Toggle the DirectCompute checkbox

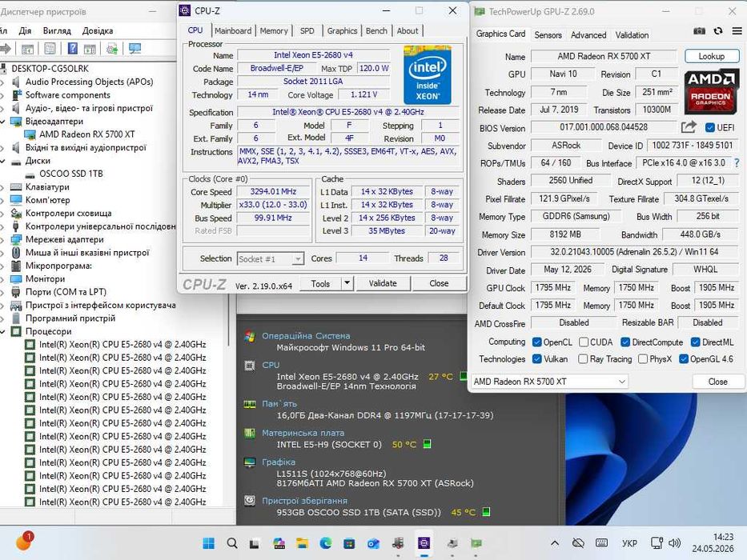(x=625, y=342)
